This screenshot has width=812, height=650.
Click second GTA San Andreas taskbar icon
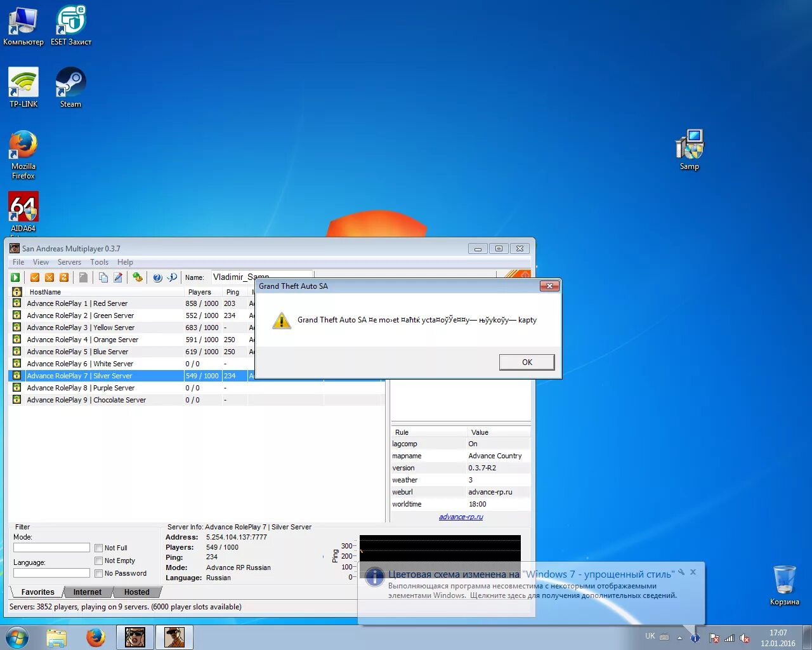[x=174, y=637]
